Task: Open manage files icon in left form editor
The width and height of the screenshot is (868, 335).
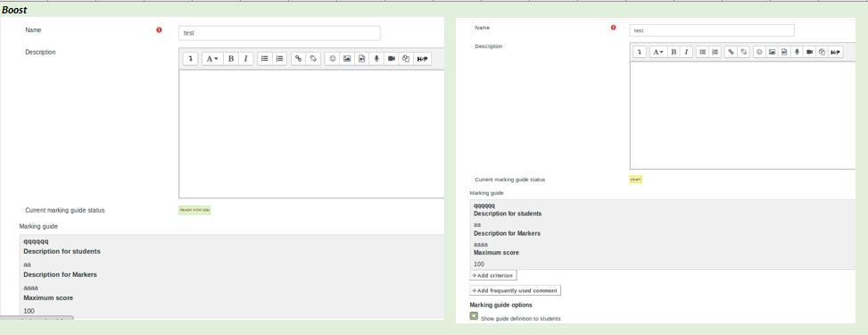Action: (x=406, y=59)
